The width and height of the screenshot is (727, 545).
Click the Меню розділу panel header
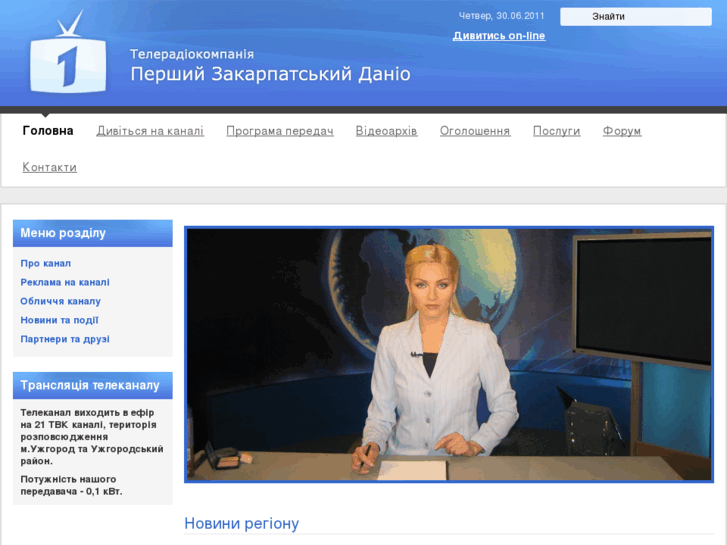[x=93, y=233]
